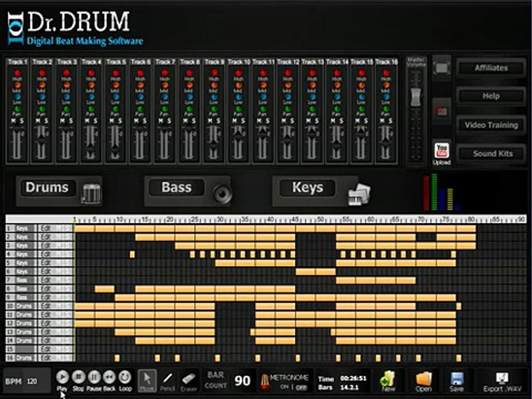Click Edit on row 4 Keys
This screenshot has height=399, width=532.
(x=45, y=254)
